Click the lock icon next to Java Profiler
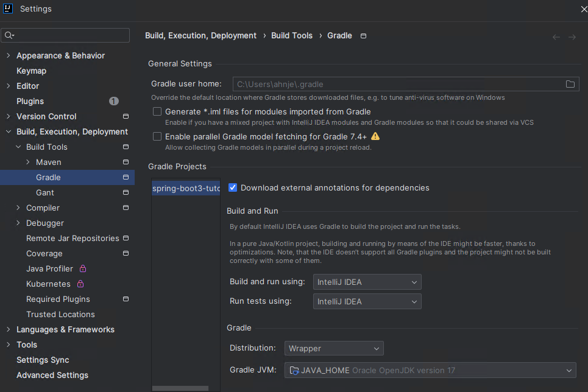Viewport: 588px width, 392px height. coord(83,268)
